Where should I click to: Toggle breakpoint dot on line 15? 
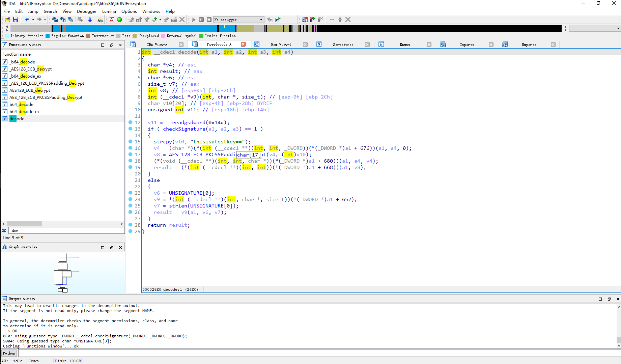tap(131, 142)
